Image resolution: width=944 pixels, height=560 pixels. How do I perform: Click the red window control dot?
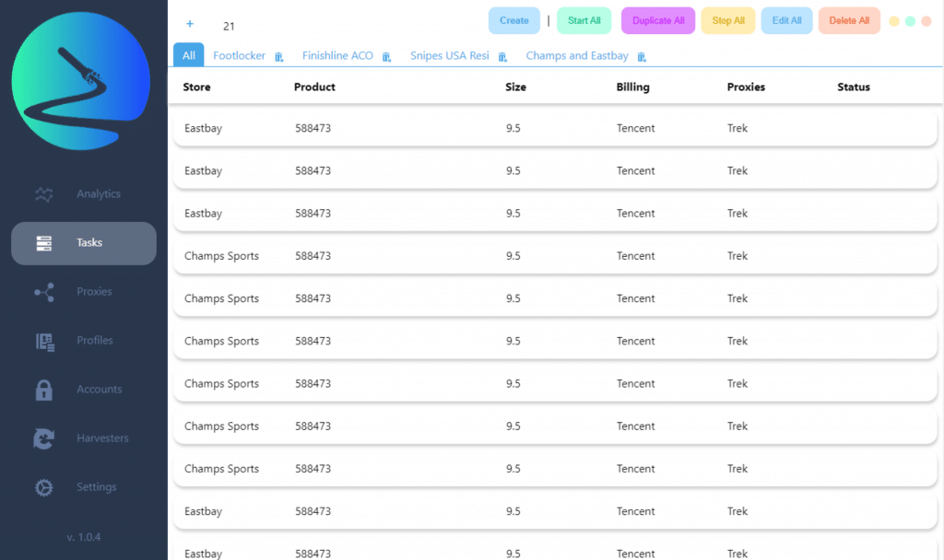coord(926,21)
